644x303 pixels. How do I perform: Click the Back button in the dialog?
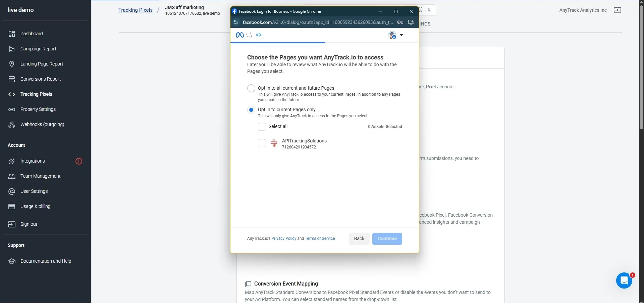359,239
